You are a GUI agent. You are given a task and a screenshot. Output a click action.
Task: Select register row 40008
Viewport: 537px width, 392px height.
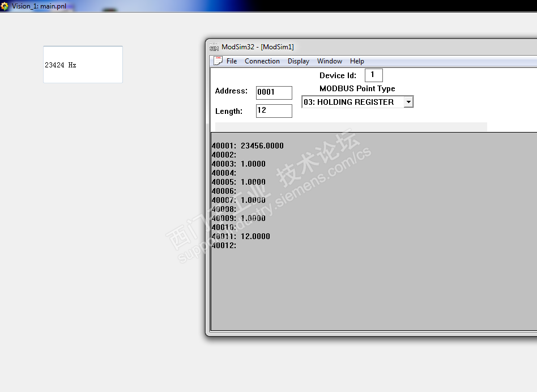point(224,209)
